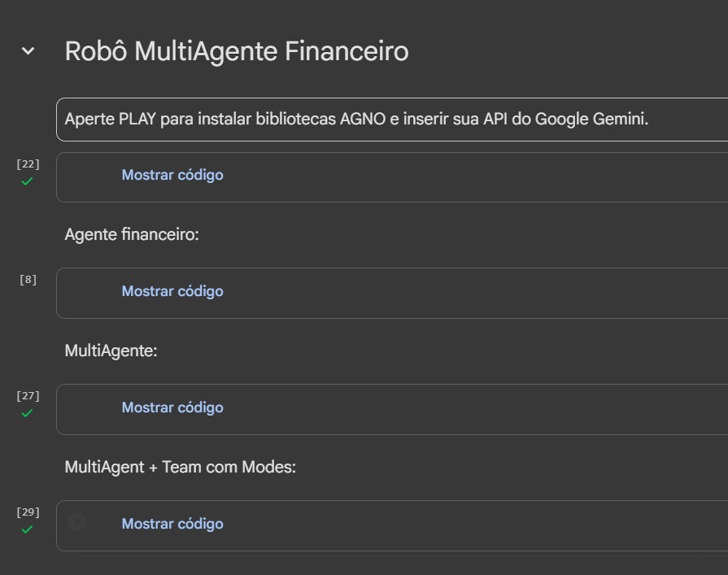Click the [27] execution counter

pyautogui.click(x=28, y=396)
